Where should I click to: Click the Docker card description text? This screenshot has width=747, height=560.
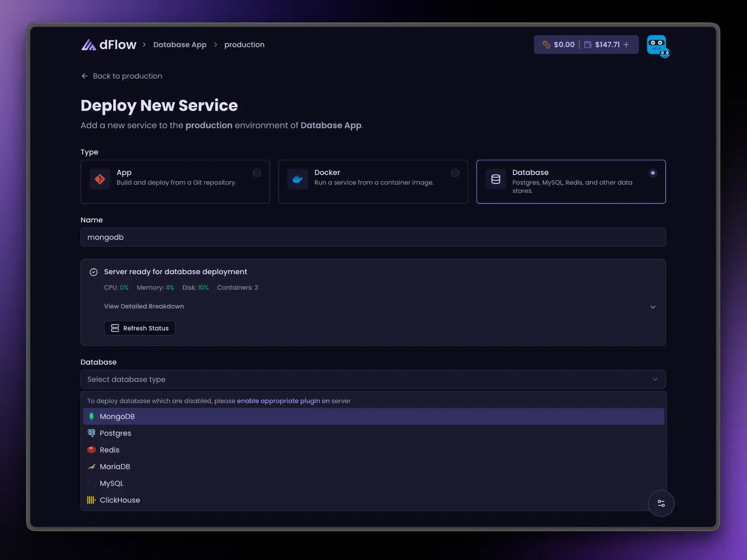point(374,182)
